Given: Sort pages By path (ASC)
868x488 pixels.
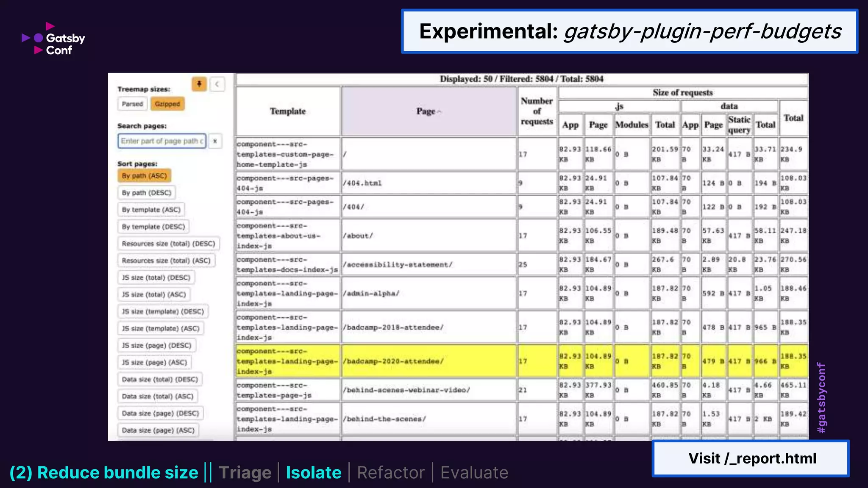Looking at the screenshot, I should (144, 176).
